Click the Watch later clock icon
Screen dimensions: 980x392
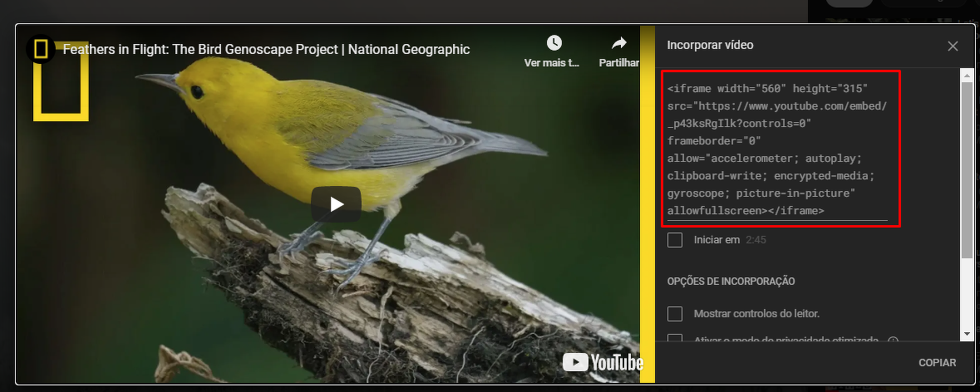(554, 42)
